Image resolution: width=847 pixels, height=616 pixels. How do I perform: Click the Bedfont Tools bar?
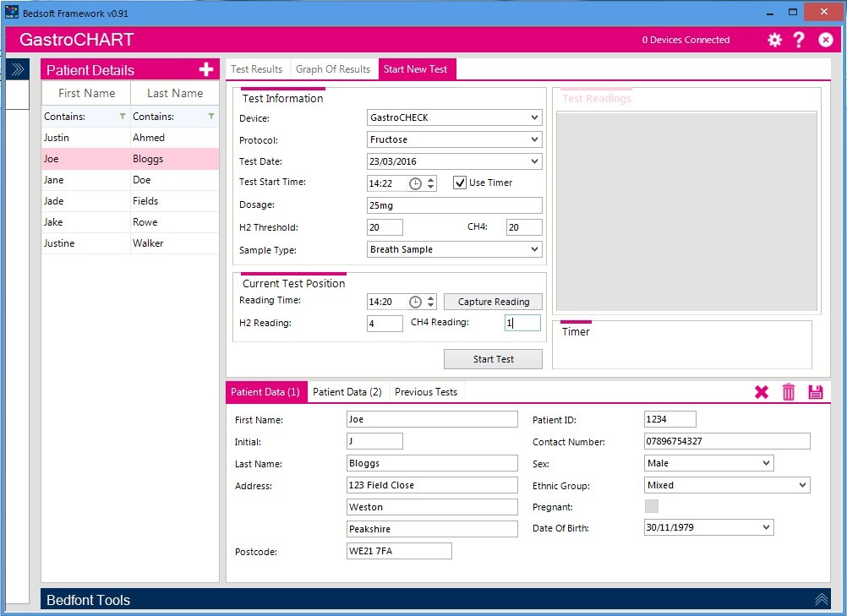[x=435, y=599]
